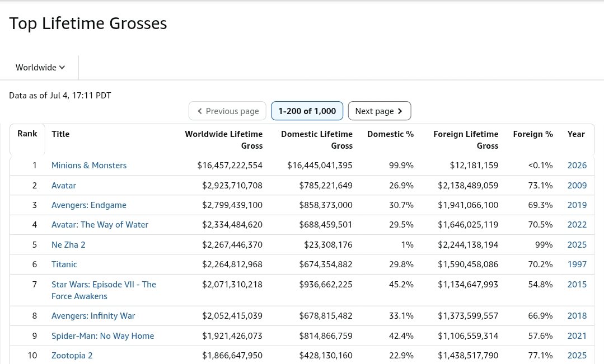Screen dimensions: 604x364
Task: Open the Avengers: Endgame link
Action: tap(89, 205)
